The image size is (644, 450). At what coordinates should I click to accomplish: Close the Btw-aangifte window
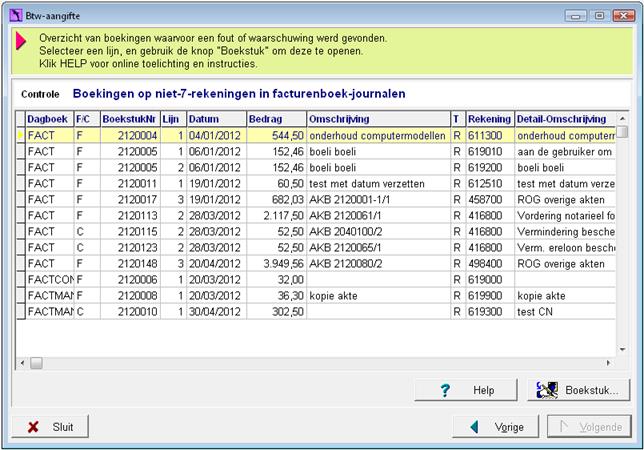623,16
